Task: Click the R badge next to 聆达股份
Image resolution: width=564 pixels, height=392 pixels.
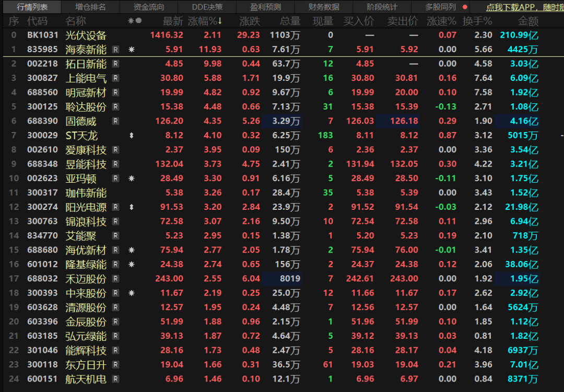Action: point(115,107)
